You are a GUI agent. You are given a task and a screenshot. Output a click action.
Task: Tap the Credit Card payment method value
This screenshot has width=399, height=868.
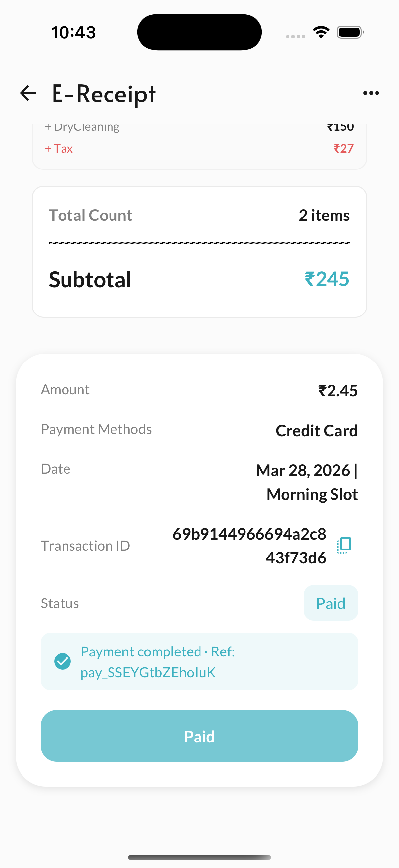[317, 431]
